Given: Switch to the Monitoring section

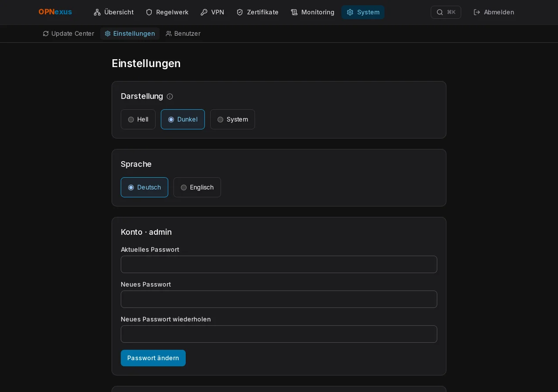Looking at the screenshot, I should click(x=313, y=12).
